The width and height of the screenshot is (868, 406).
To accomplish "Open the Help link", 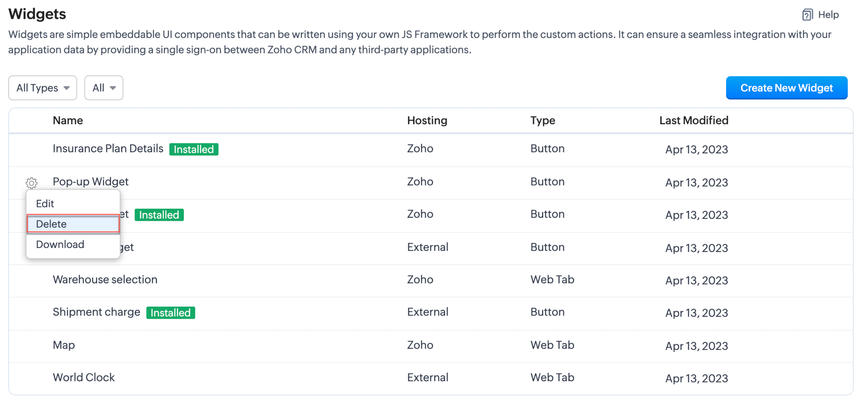I will tap(828, 15).
